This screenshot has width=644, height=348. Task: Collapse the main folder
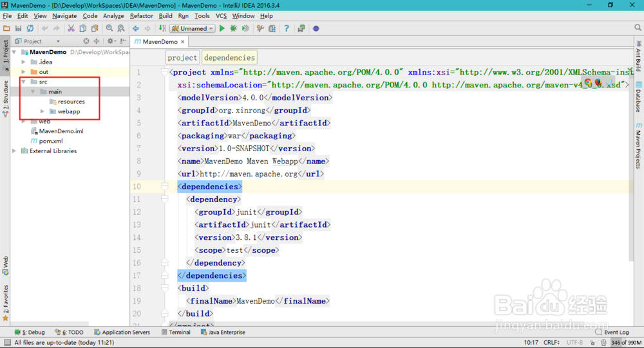33,91
